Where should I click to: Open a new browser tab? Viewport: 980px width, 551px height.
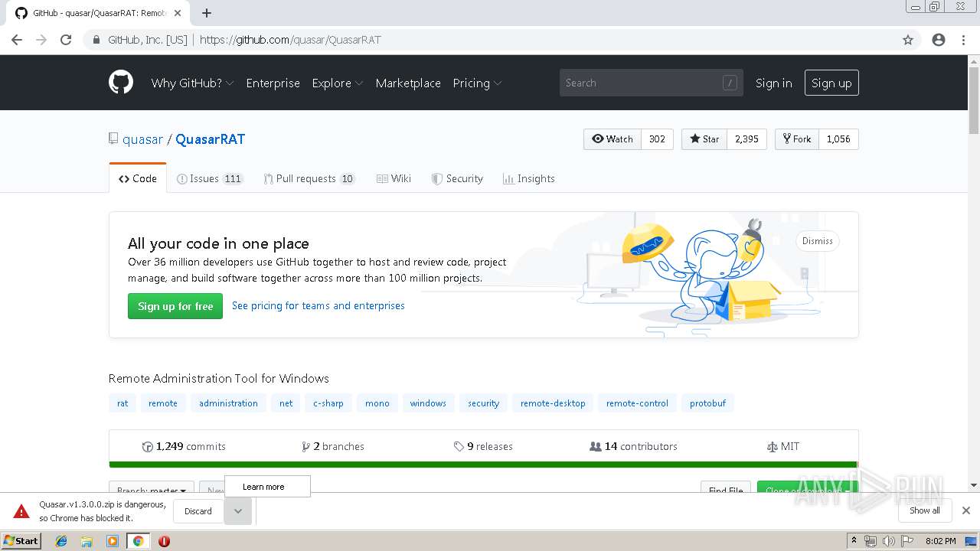point(207,13)
